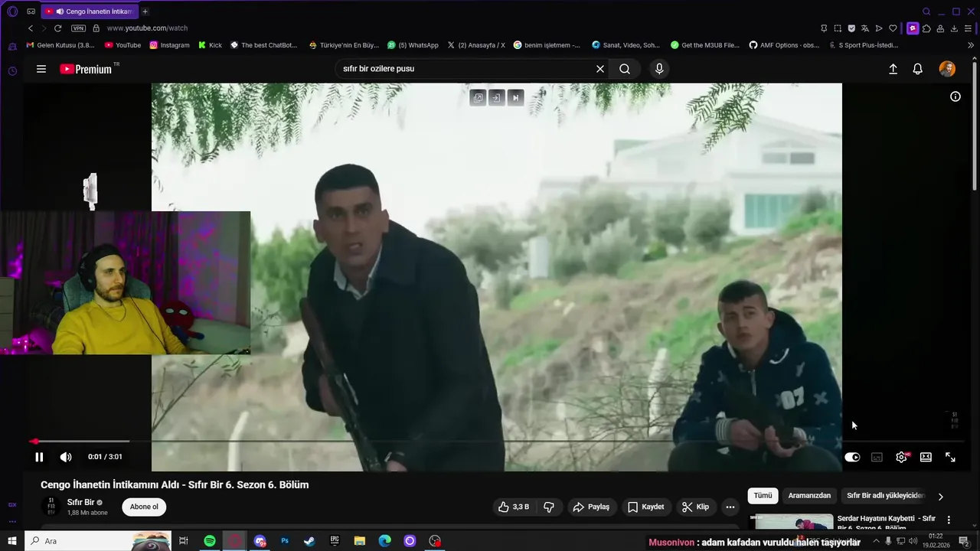Open the account avatar menu

point(947,69)
